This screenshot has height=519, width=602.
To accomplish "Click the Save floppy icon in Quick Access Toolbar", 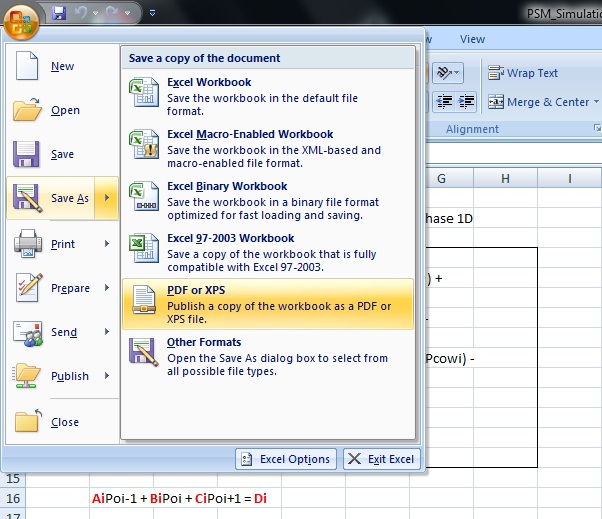I will (x=59, y=13).
